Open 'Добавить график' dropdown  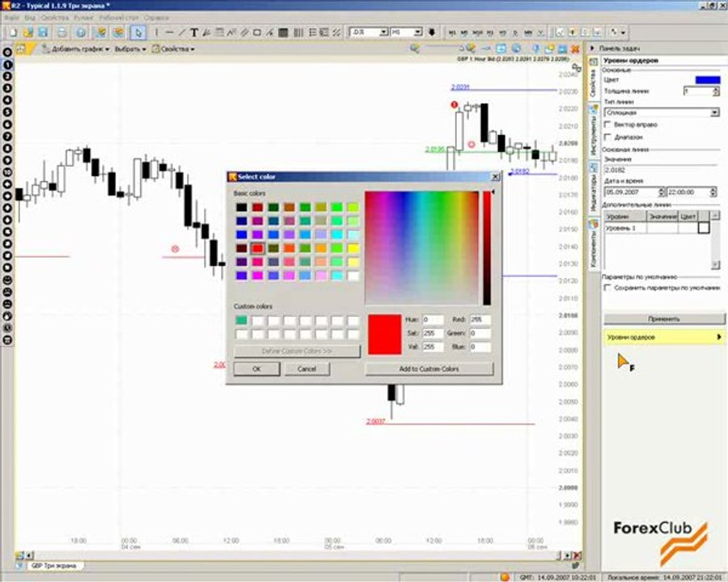[x=76, y=48]
